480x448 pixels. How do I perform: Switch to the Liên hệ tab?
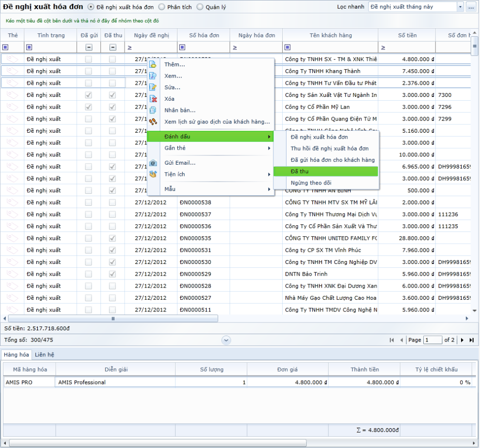pos(45,355)
